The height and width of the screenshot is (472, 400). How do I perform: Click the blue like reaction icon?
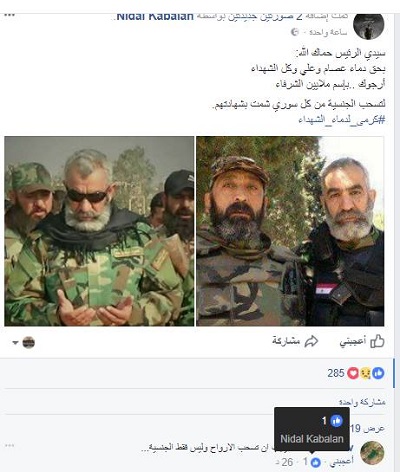point(378,373)
